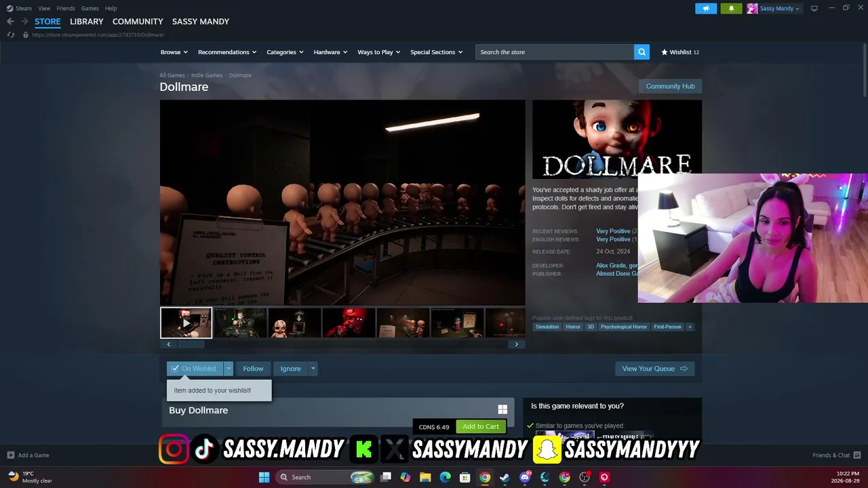Open Microsoft Edge from the taskbar
This screenshot has width=868, height=488.
(445, 477)
